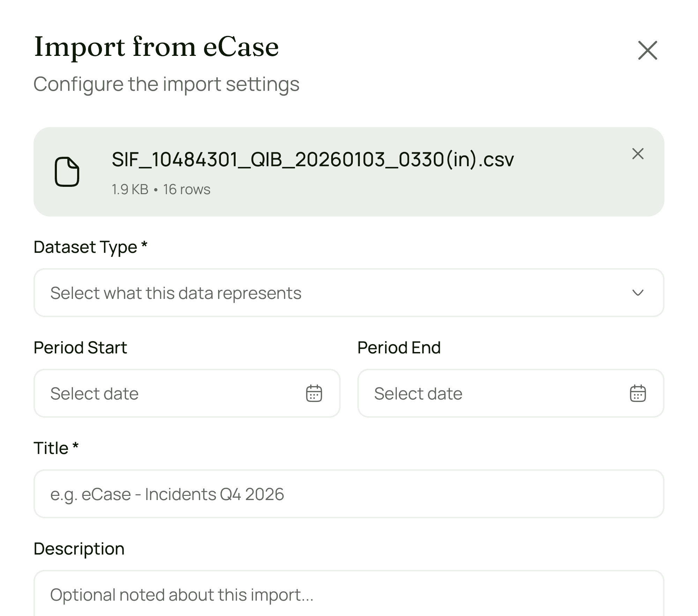Image resolution: width=698 pixels, height=616 pixels.
Task: Click the 1.9 KB file size label
Action: pos(130,189)
